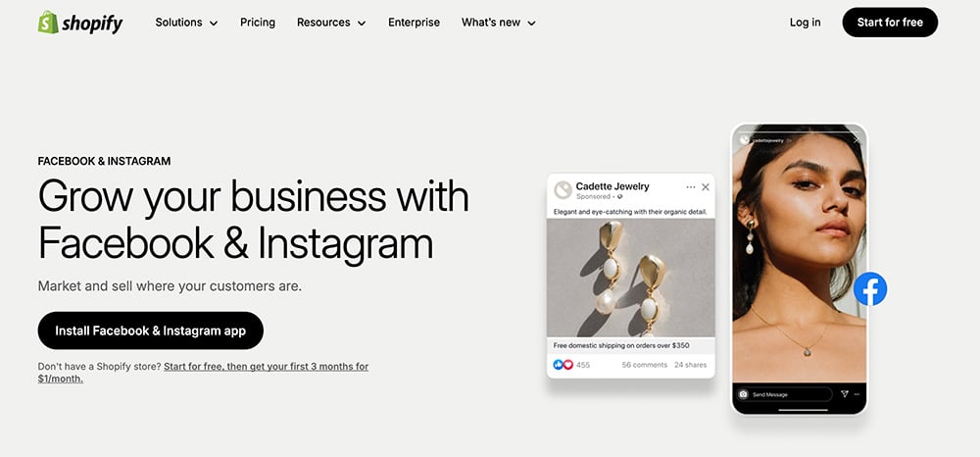This screenshot has height=457, width=980.
Task: Expand the Solutions dropdown menu
Action: [x=186, y=23]
